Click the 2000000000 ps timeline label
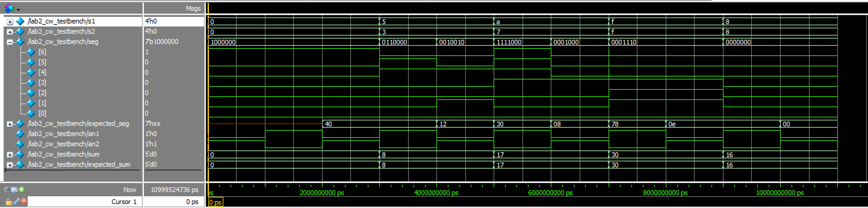Viewport: 868px width, 208px height. pos(322,193)
